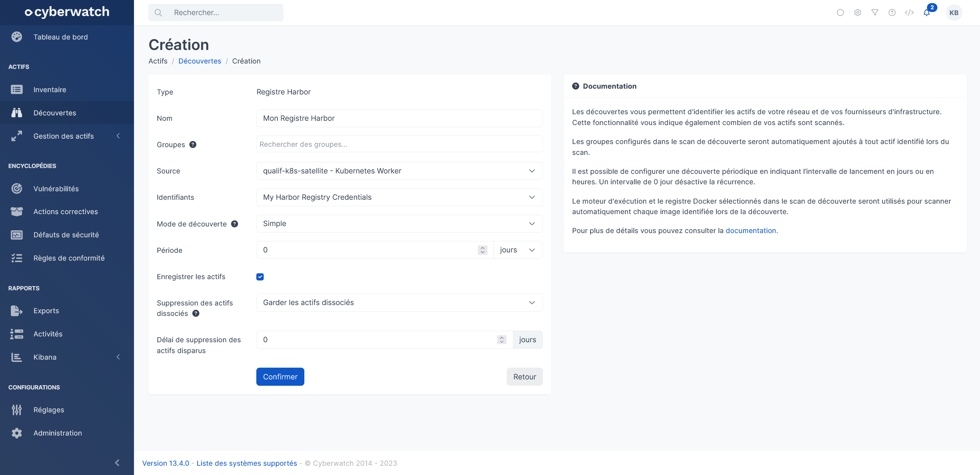Screen dimensions: 980x475
Task: Click the circle status icon in top bar
Action: 840,12
